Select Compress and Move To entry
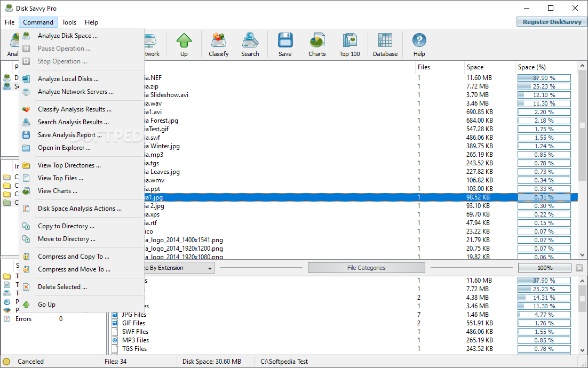Image resolution: width=588 pixels, height=368 pixels. [x=82, y=269]
